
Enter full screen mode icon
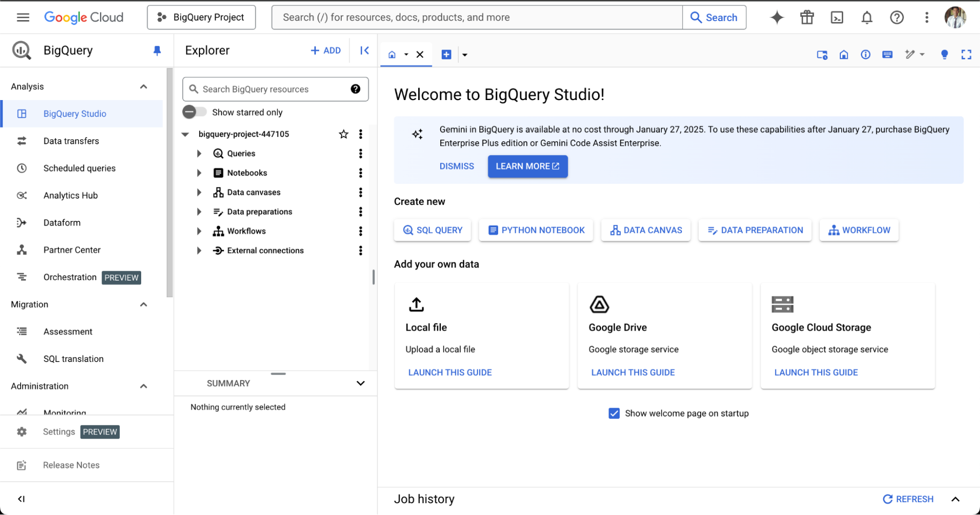pos(966,54)
